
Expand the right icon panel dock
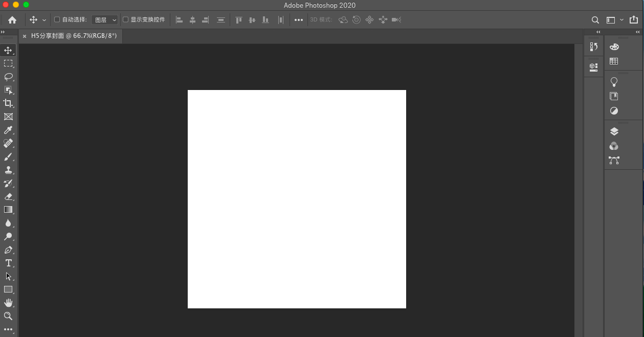pos(638,32)
